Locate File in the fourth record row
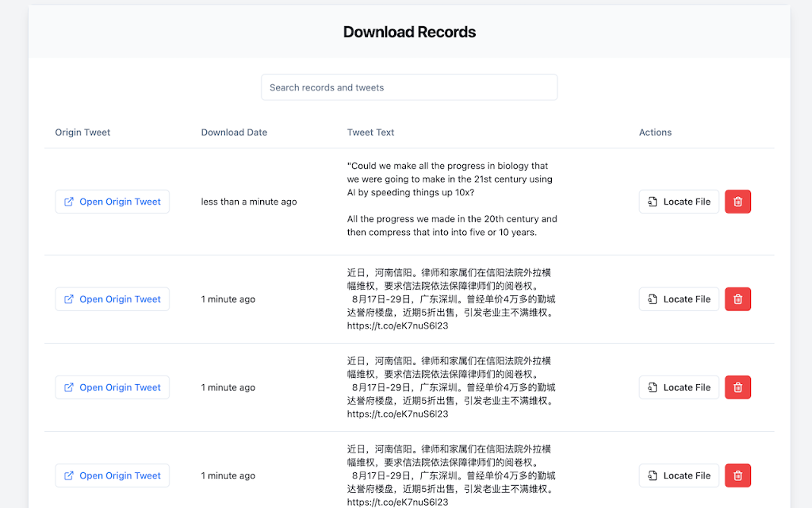 [679, 475]
